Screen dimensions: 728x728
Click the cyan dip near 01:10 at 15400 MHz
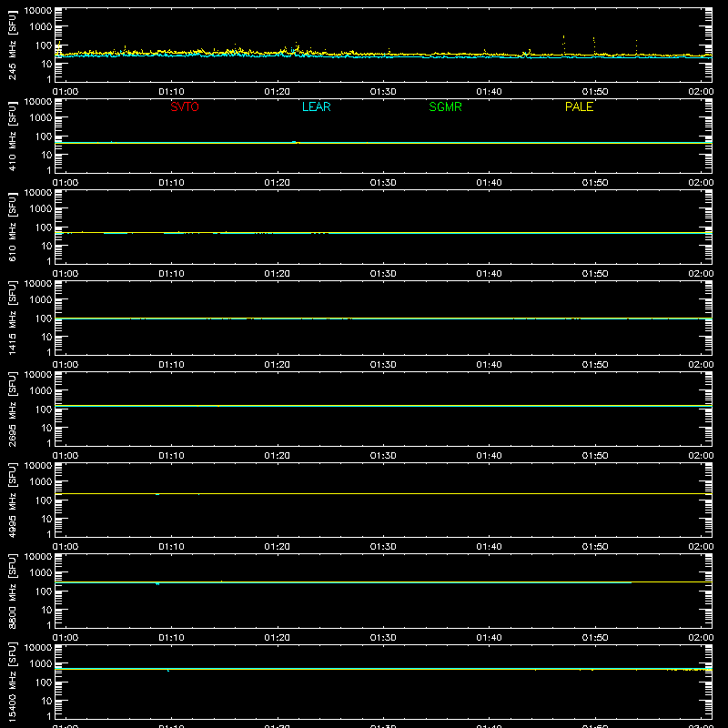[168, 671]
